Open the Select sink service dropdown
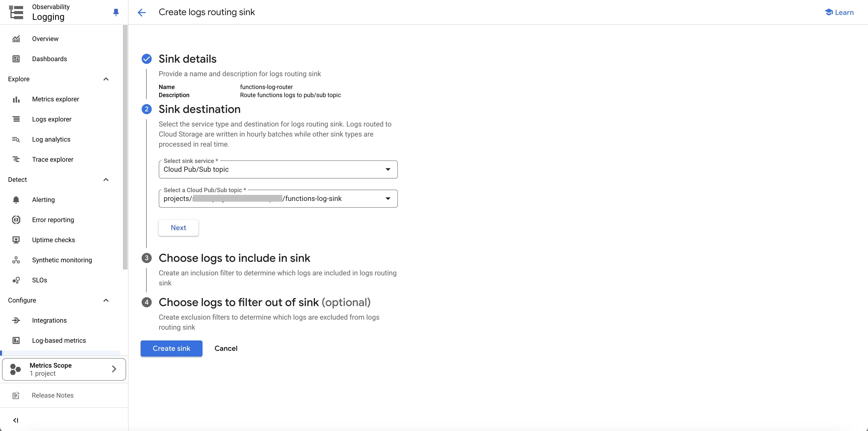Viewport: 868px width, 431px height. point(277,169)
